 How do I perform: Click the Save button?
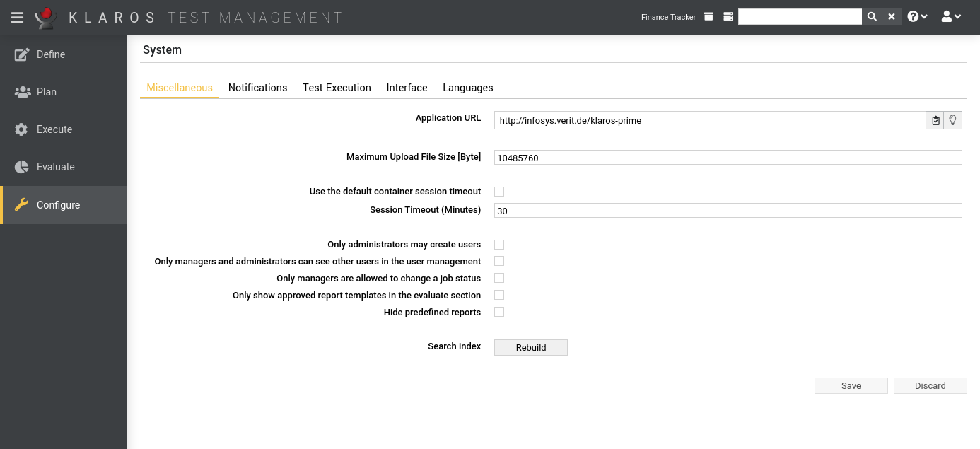coord(851,385)
